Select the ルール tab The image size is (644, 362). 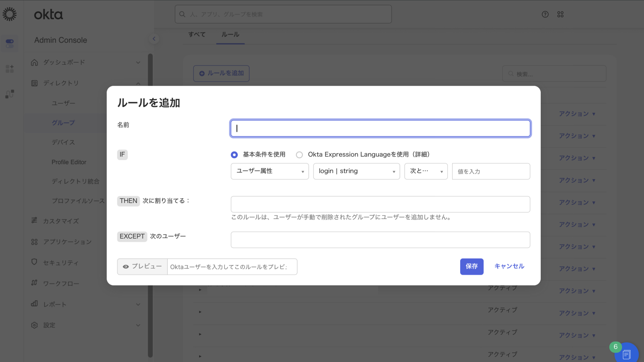point(230,35)
